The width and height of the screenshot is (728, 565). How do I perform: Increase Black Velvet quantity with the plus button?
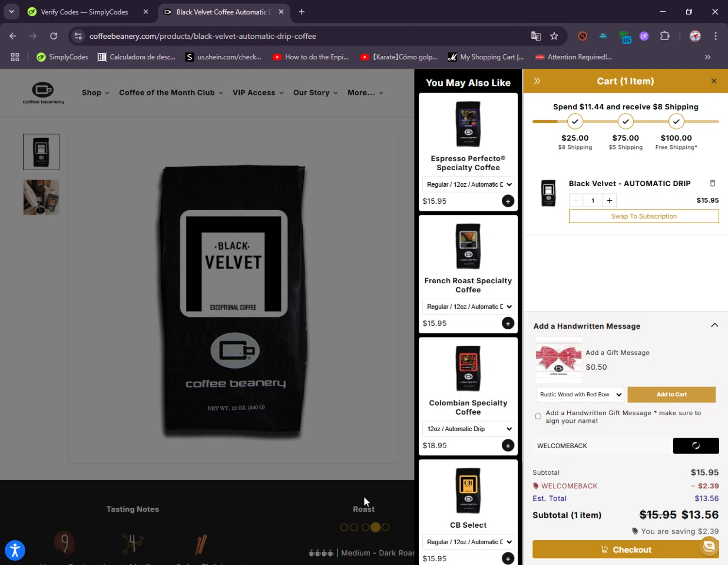pos(610,200)
